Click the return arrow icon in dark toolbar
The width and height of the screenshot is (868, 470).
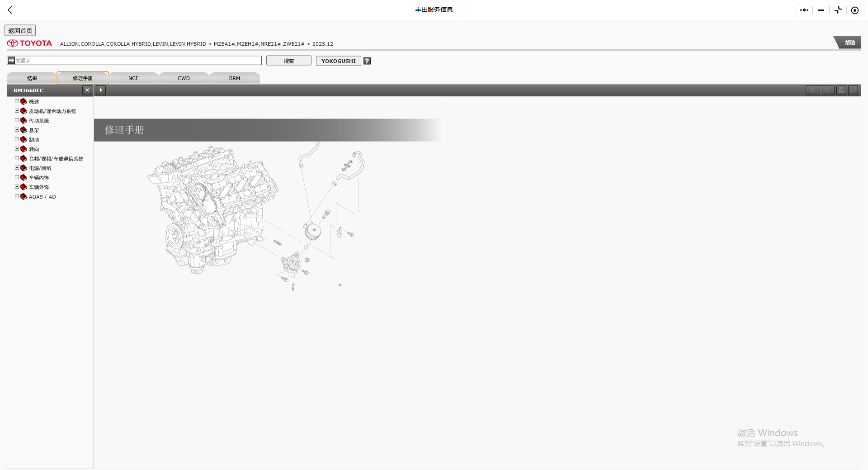point(853,90)
